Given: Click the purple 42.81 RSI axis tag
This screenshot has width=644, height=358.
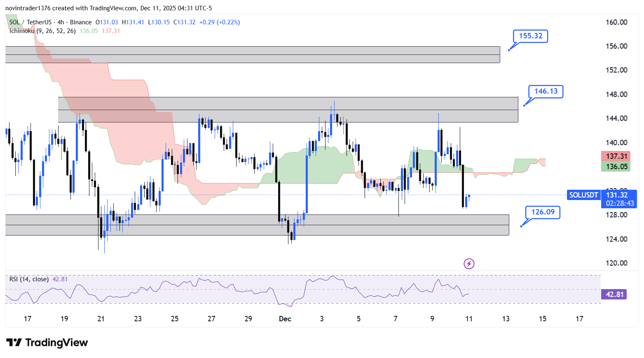Looking at the screenshot, I should 614,294.
